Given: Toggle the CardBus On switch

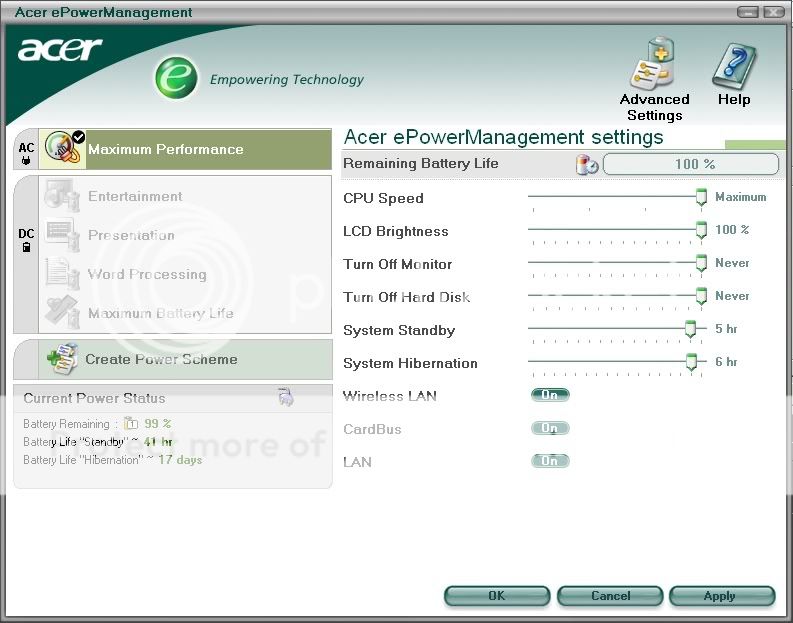Looking at the screenshot, I should (550, 428).
